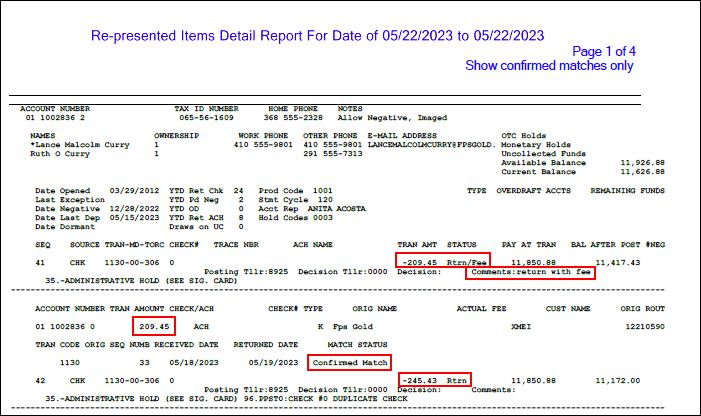Click work phone 410 555-9801
This screenshot has width=701, height=416.
coord(263,145)
